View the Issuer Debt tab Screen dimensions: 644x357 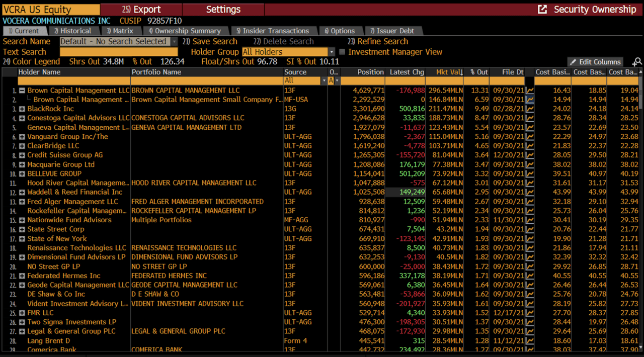(392, 31)
